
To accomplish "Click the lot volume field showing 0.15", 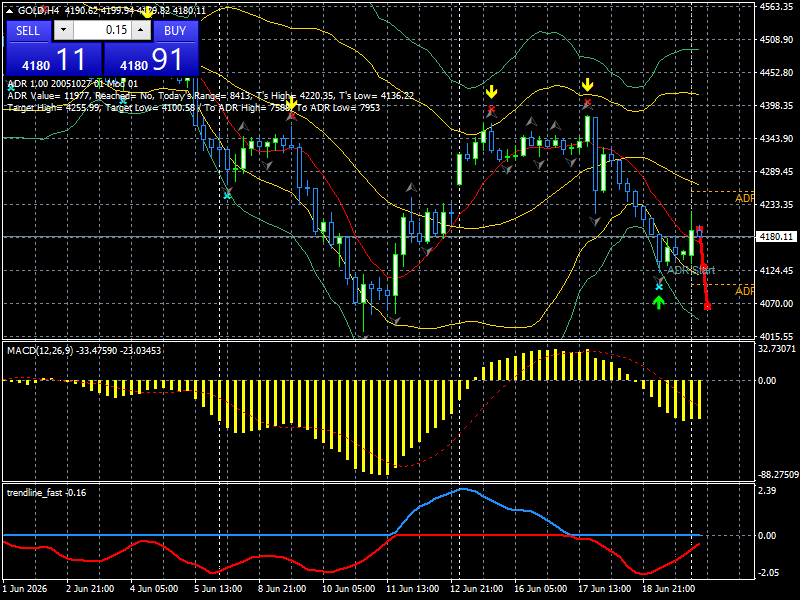I will [102, 30].
